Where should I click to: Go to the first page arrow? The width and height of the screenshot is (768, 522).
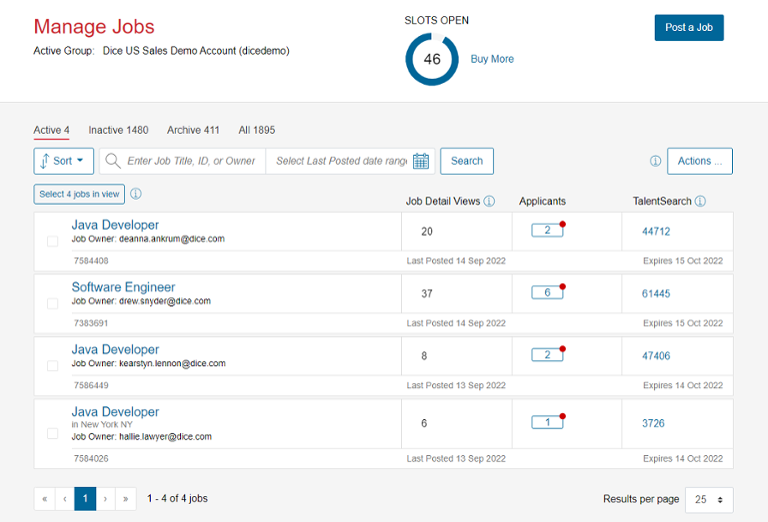point(44,498)
